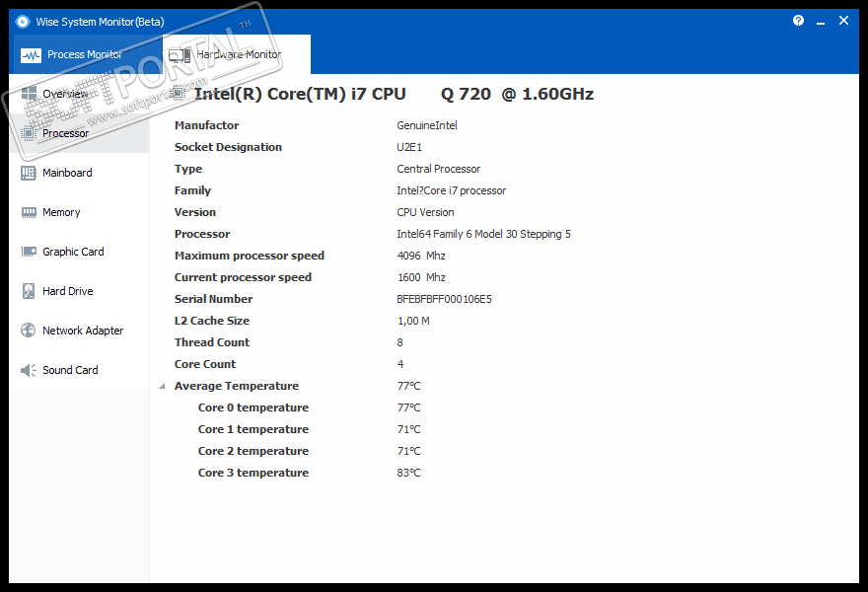
Task: Click the Memory module icon in sidebar
Action: click(x=29, y=212)
